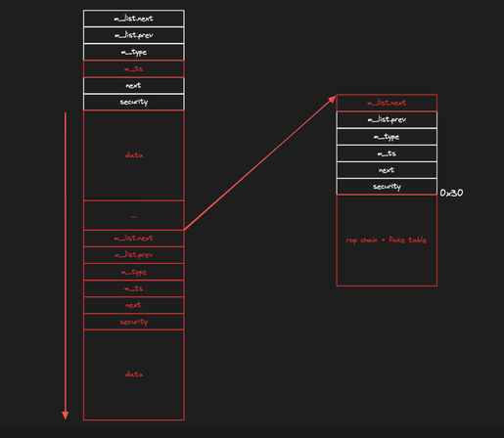This screenshot has width=504, height=438.
Task: Select the ellipsis cell in left column
Action: (x=134, y=215)
